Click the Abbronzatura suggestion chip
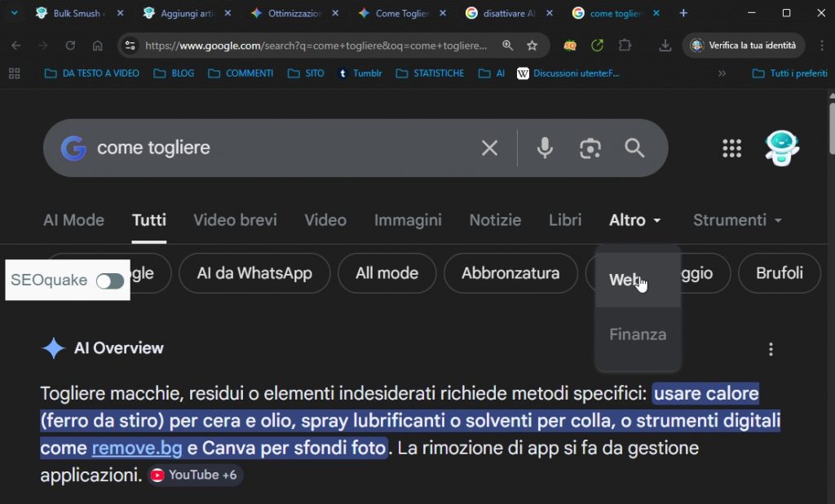The width and height of the screenshot is (835, 504). pyautogui.click(x=510, y=273)
